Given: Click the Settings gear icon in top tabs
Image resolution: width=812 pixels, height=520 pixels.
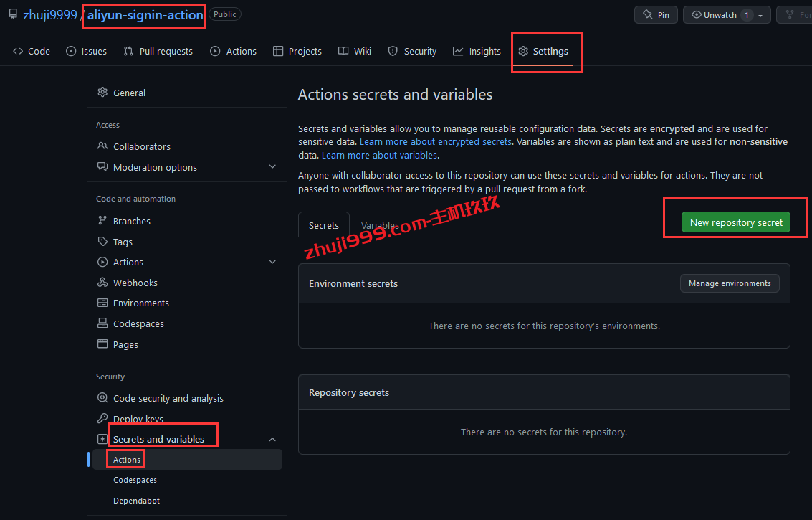Looking at the screenshot, I should 523,51.
